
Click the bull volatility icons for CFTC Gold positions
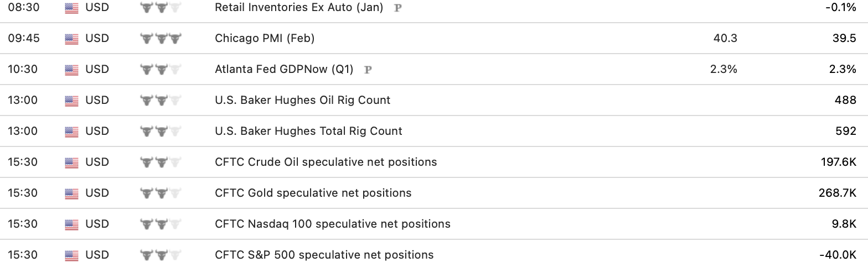(x=161, y=193)
